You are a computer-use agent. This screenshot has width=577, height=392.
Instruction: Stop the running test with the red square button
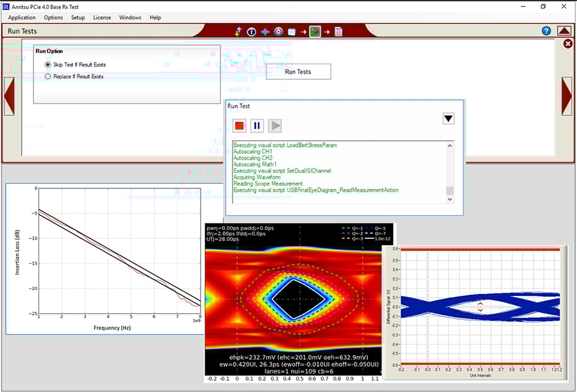pyautogui.click(x=239, y=126)
